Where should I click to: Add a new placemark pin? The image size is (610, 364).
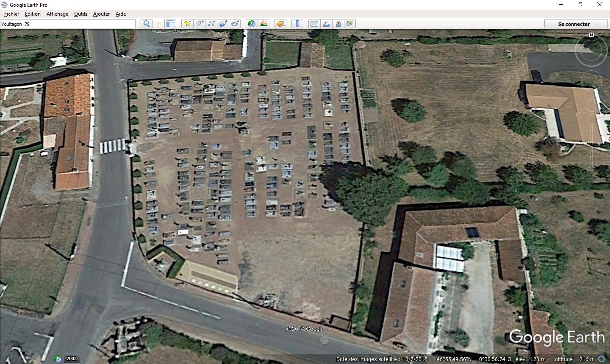point(187,24)
